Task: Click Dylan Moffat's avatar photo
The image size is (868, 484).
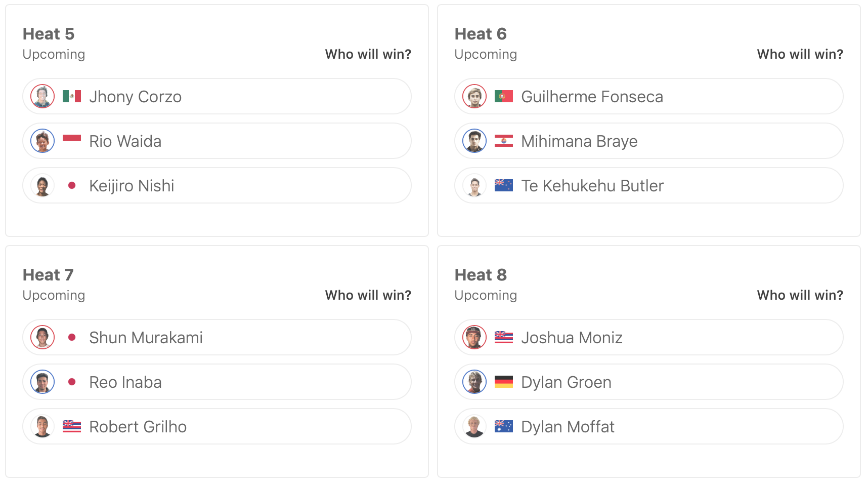Action: [x=474, y=426]
